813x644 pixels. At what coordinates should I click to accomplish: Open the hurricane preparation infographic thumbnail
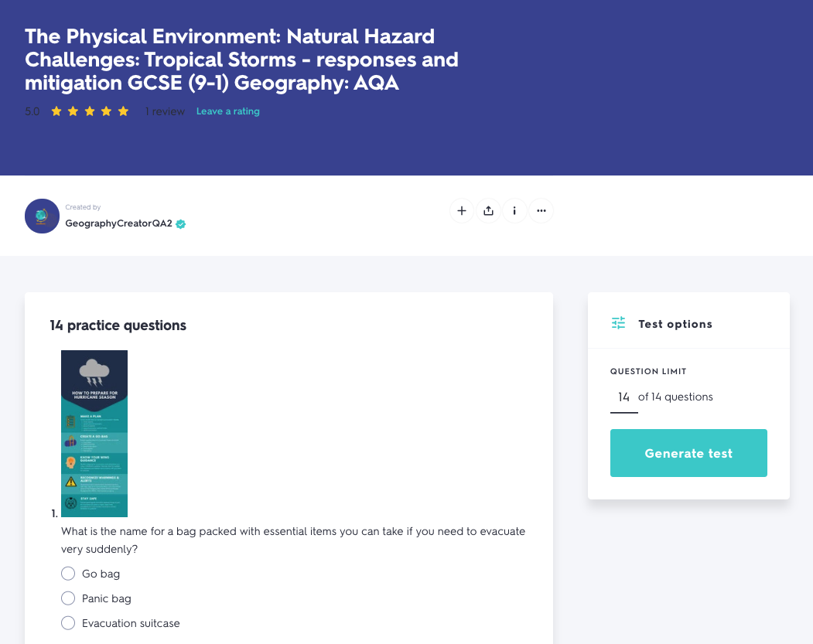tap(94, 434)
